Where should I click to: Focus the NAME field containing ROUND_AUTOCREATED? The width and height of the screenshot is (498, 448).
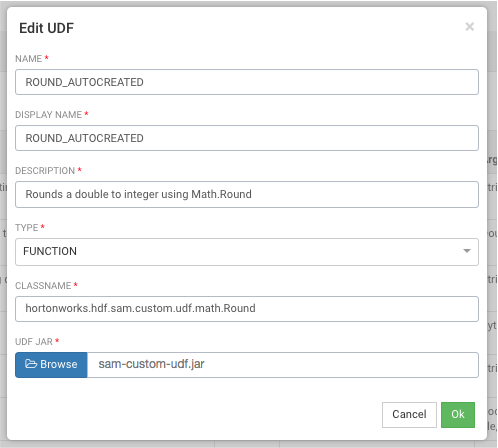pyautogui.click(x=247, y=82)
